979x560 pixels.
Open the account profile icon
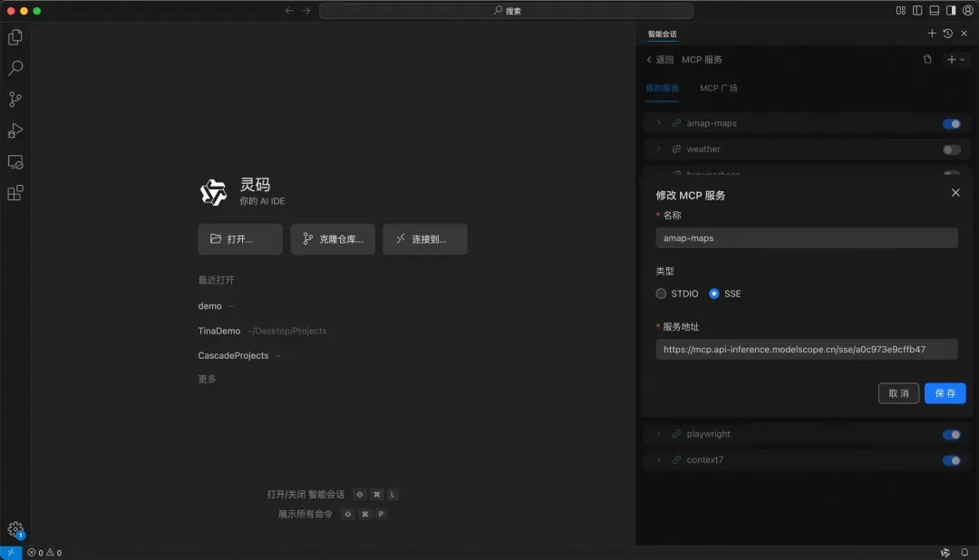pos(968,11)
